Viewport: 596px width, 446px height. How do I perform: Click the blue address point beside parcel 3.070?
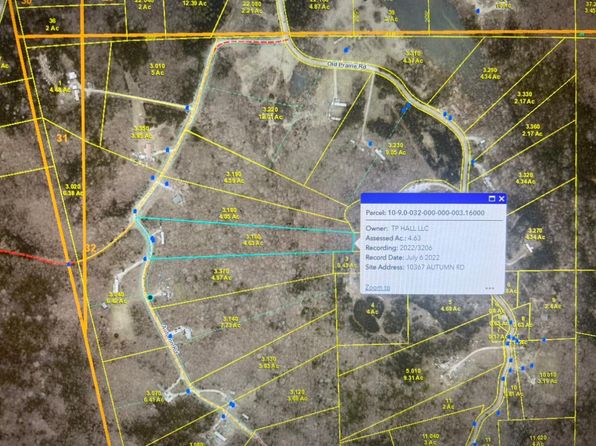[188, 391]
